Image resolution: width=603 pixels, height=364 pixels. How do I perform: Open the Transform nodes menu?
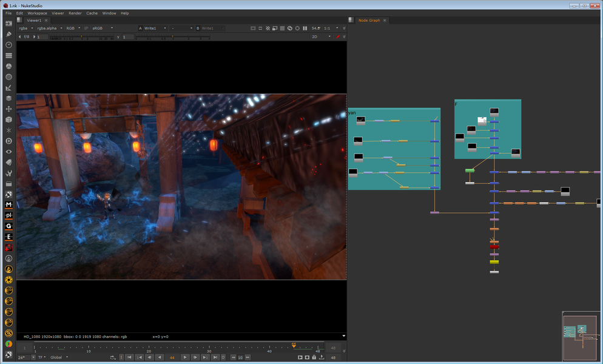point(8,109)
